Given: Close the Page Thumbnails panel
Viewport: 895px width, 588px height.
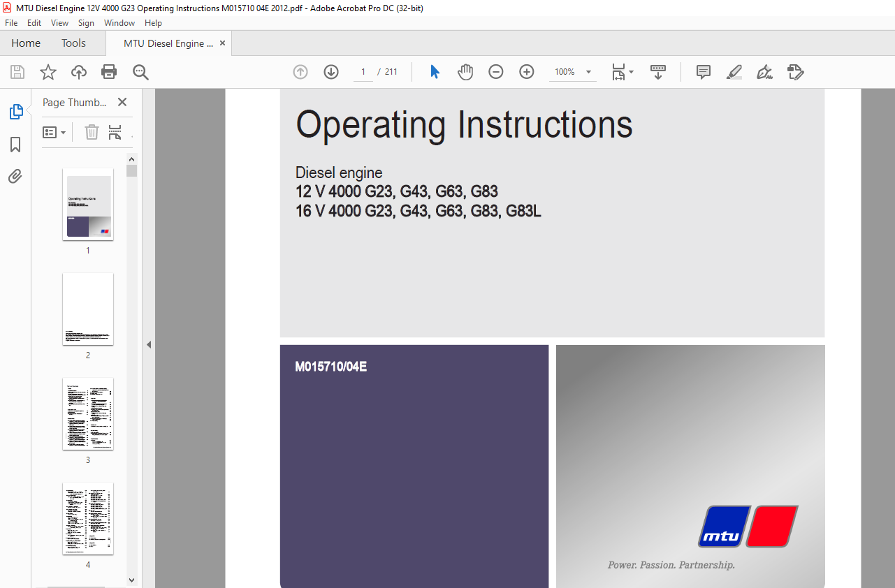Looking at the screenshot, I should [122, 102].
